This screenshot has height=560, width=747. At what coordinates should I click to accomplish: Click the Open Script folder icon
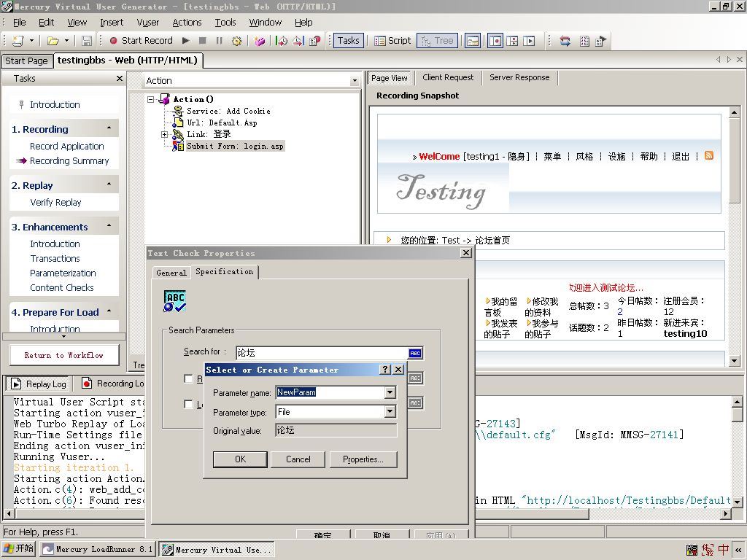point(53,41)
